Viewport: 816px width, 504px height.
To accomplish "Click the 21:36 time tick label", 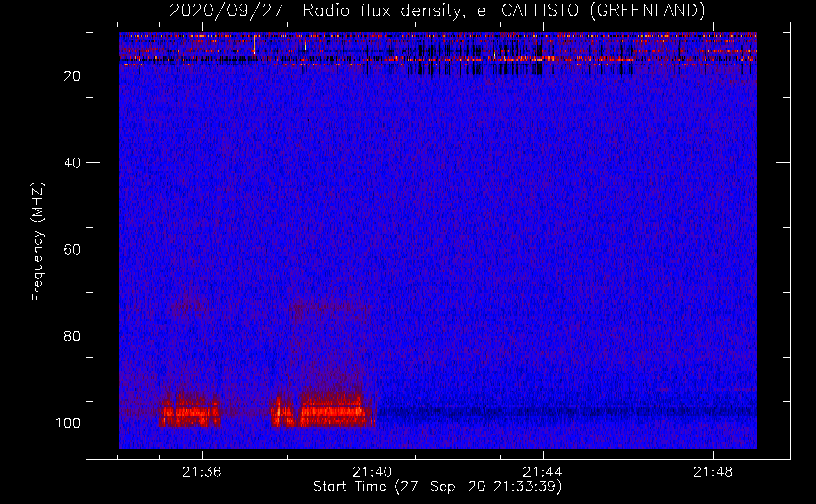I will coord(202,472).
